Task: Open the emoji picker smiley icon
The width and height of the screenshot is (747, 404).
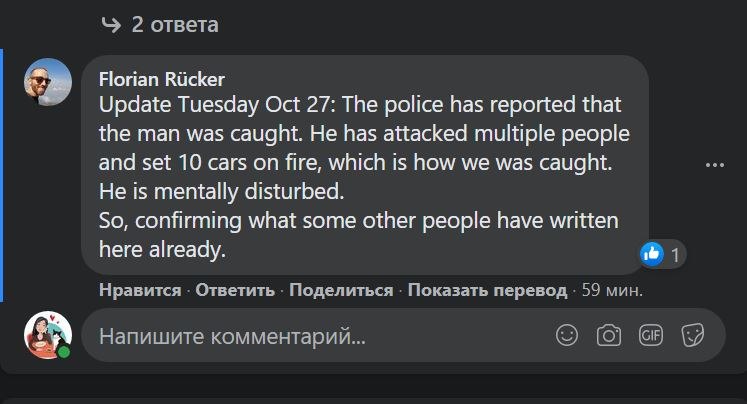Action: [567, 335]
